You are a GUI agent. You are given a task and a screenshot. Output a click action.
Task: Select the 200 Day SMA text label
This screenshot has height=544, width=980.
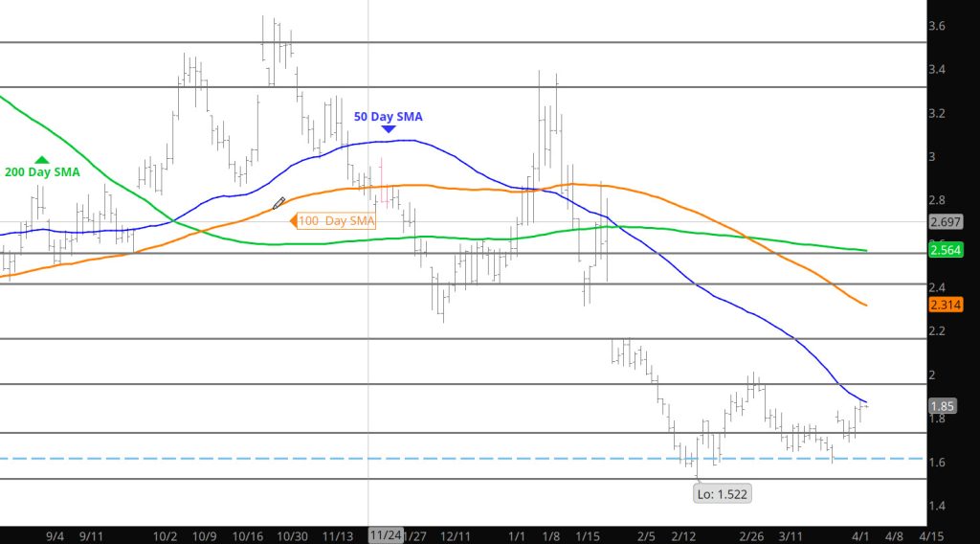tap(41, 172)
